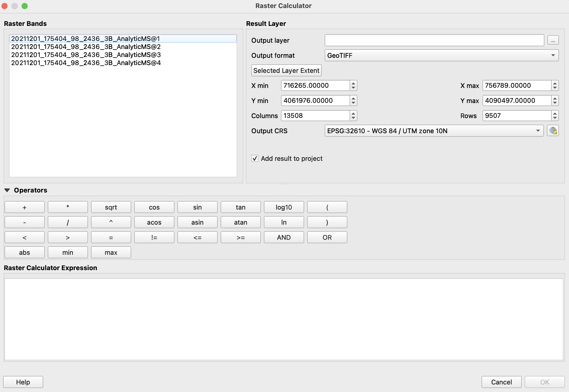Screen dimensions: 569x392
Task: Open the Output CRS dropdown
Action: click(x=434, y=131)
